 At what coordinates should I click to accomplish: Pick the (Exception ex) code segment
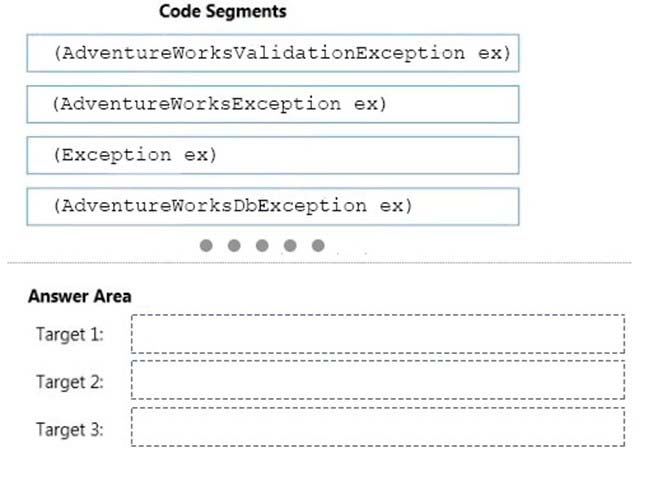[x=273, y=155]
